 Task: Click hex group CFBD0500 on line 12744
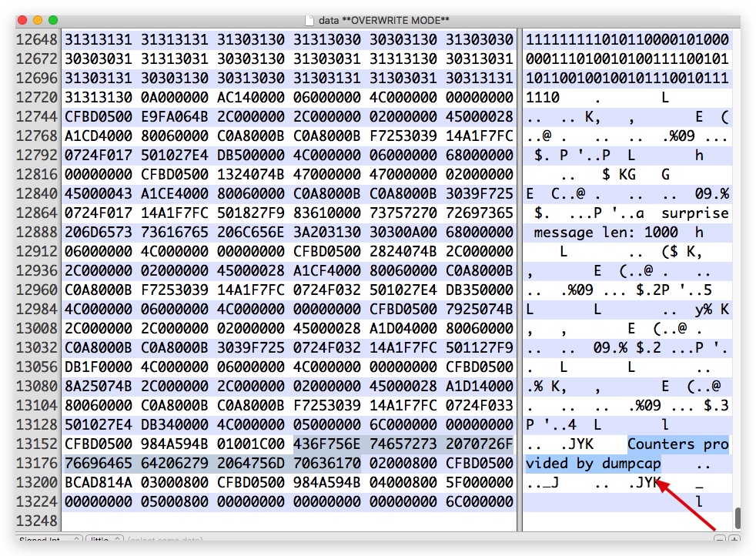99,117
